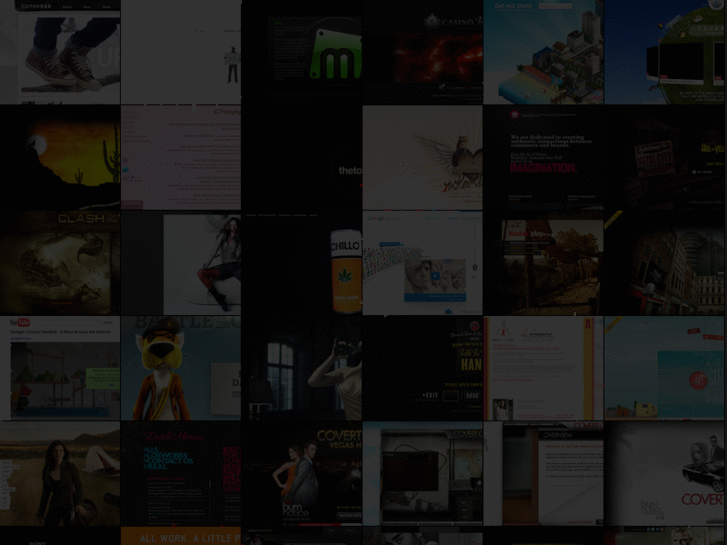Viewport: 727px width, 545px height.
Task: Select the green globe planet thumbnail
Action: (664, 52)
